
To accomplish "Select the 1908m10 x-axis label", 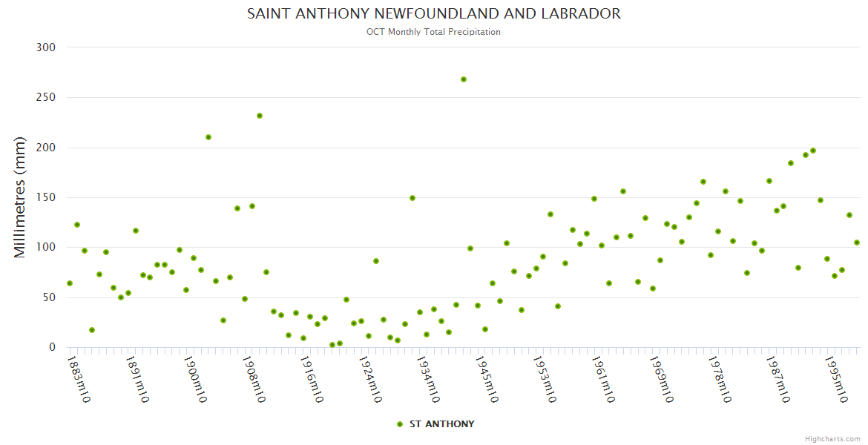I will [x=251, y=380].
